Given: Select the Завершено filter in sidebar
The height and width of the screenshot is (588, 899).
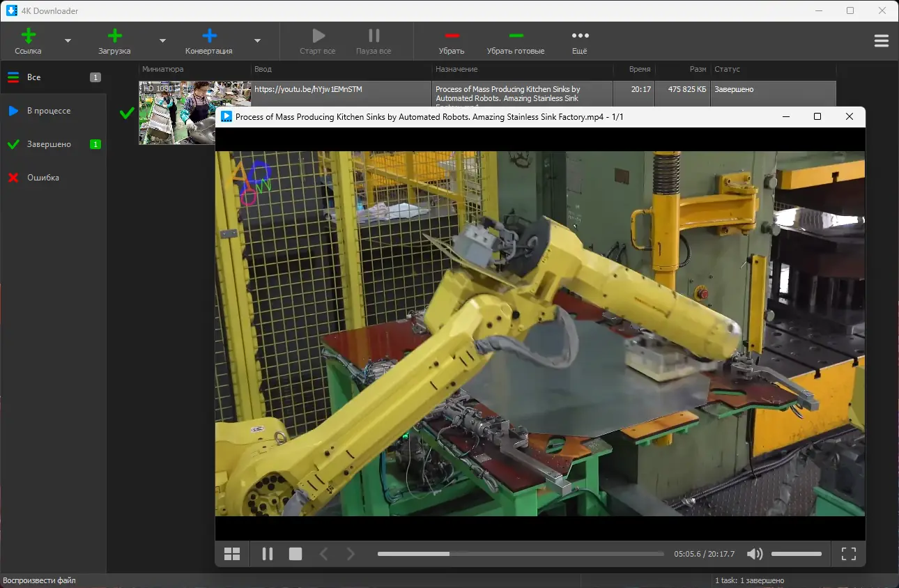Looking at the screenshot, I should coord(49,144).
